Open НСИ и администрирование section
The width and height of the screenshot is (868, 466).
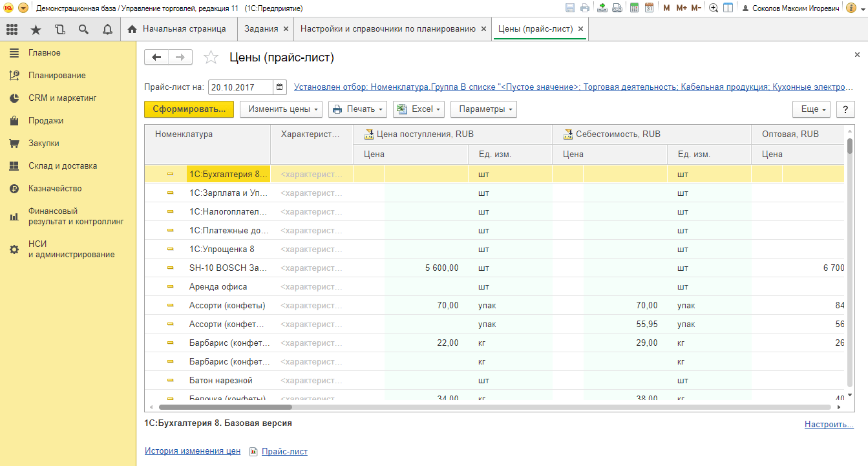point(68,249)
